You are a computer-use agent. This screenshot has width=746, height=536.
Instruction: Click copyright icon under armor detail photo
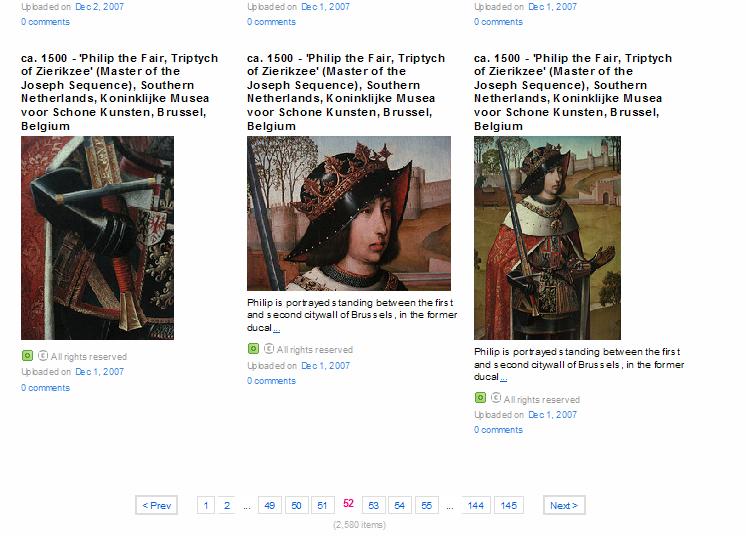pos(43,356)
